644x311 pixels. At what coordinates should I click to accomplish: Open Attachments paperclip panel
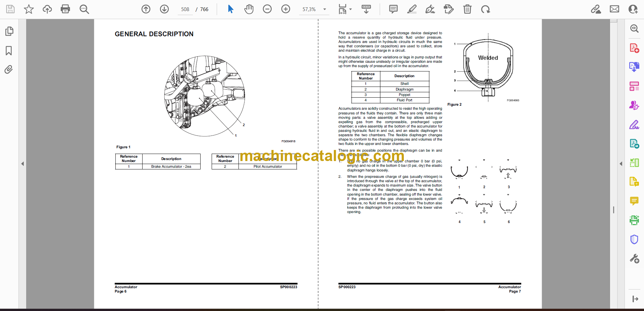pos(9,69)
